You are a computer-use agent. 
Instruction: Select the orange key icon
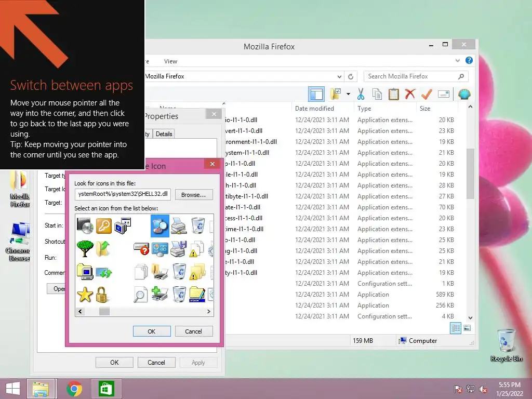click(x=103, y=225)
